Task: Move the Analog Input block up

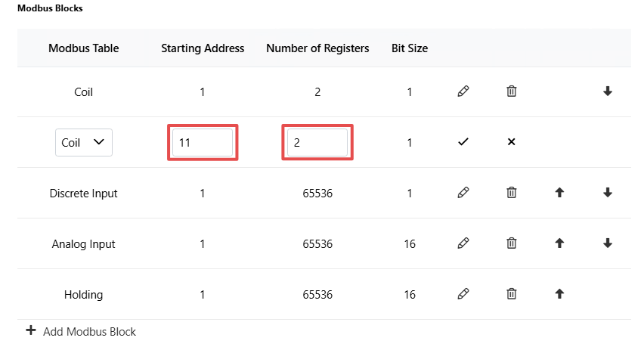Action: pyautogui.click(x=559, y=243)
